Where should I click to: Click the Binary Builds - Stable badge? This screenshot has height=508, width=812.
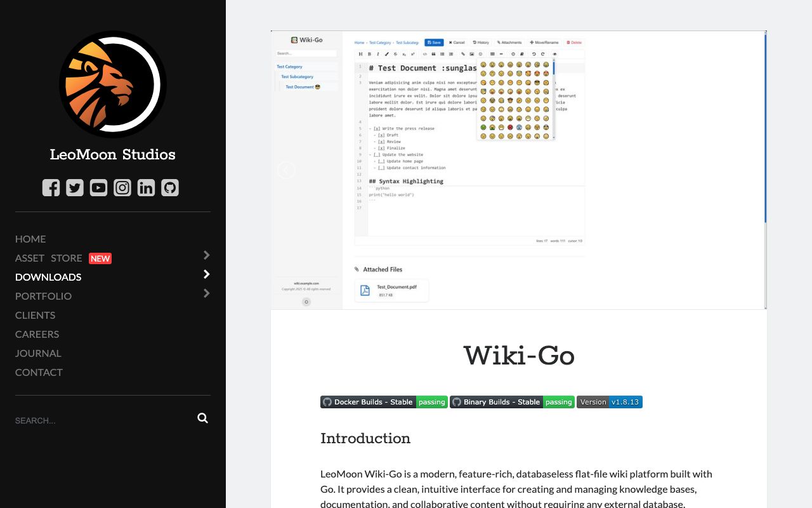coord(512,402)
